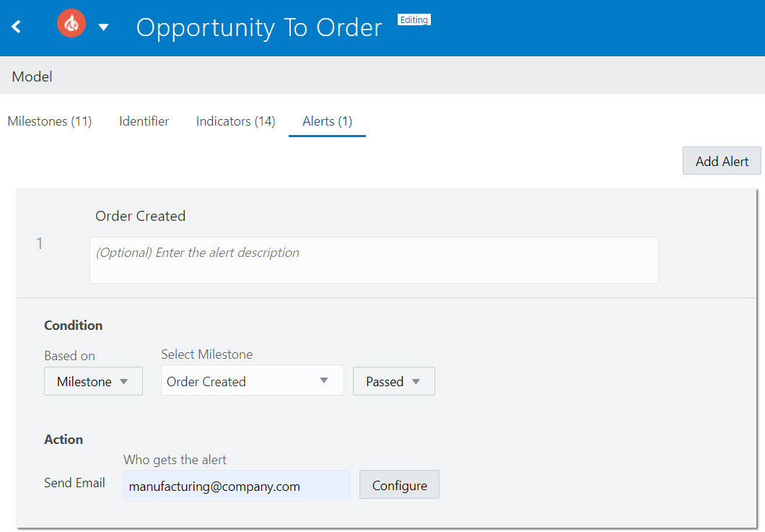This screenshot has height=532, width=765.
Task: Focus the alert description field
Action: tap(375, 260)
